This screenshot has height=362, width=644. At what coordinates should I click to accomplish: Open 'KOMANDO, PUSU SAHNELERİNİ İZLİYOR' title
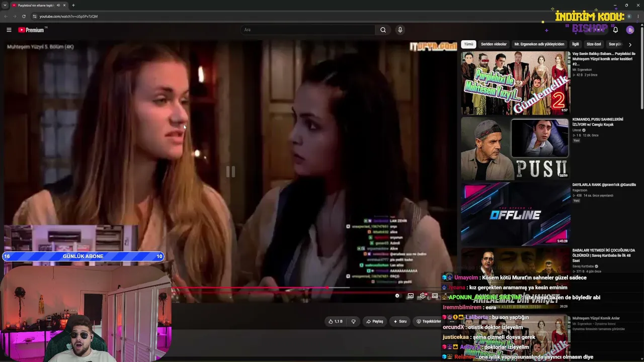pyautogui.click(x=598, y=122)
